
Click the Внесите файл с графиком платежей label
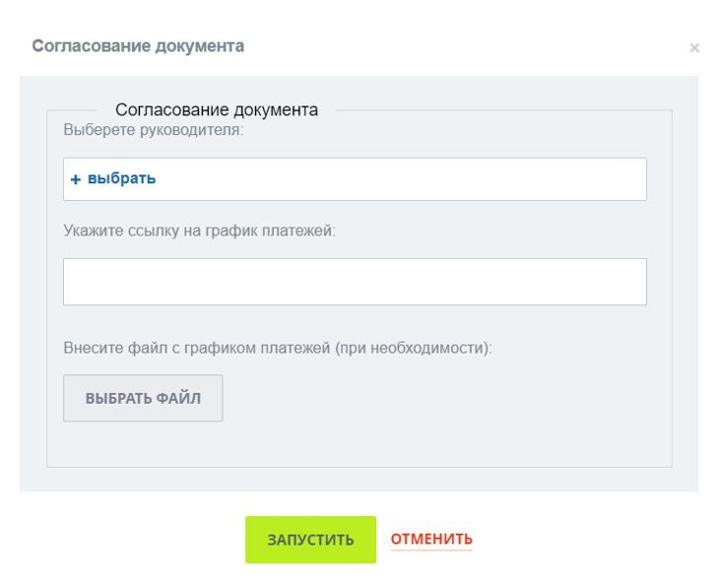click(277, 349)
